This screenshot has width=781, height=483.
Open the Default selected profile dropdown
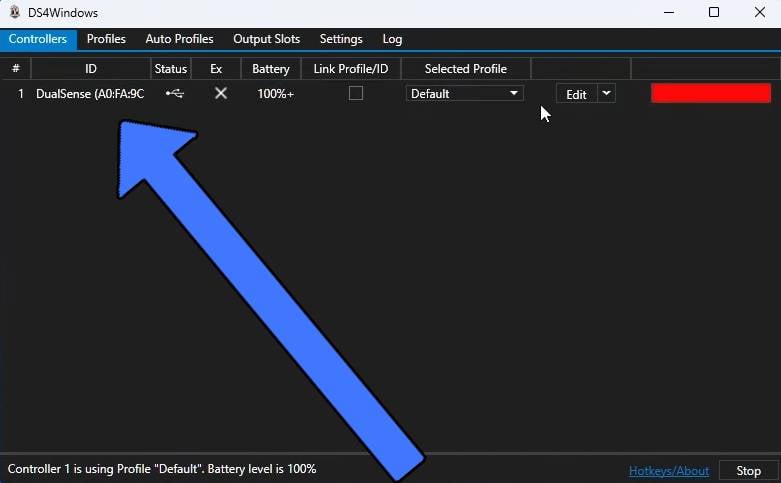coord(465,94)
